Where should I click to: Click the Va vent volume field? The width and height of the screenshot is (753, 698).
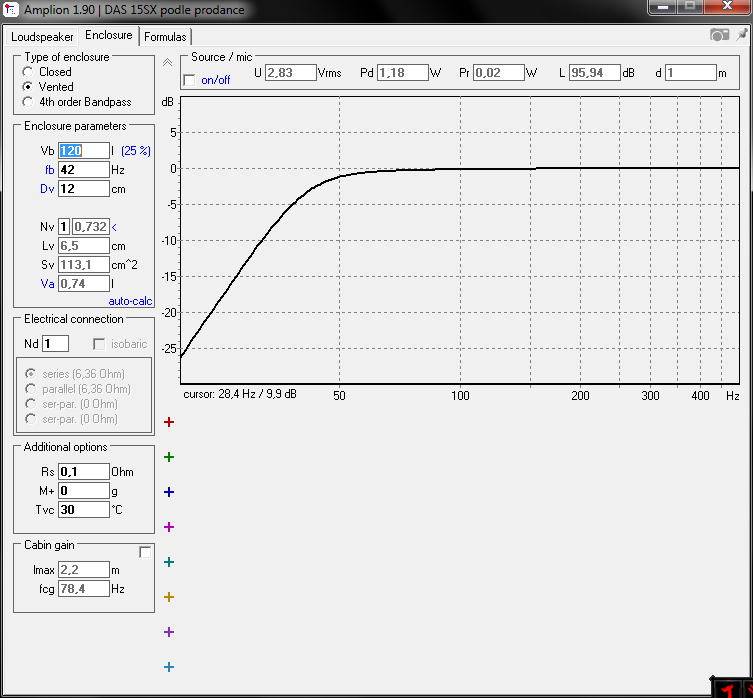84,284
